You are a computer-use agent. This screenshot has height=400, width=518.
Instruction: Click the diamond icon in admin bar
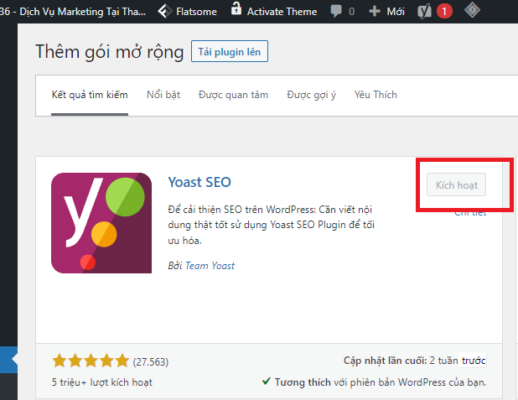point(472,10)
